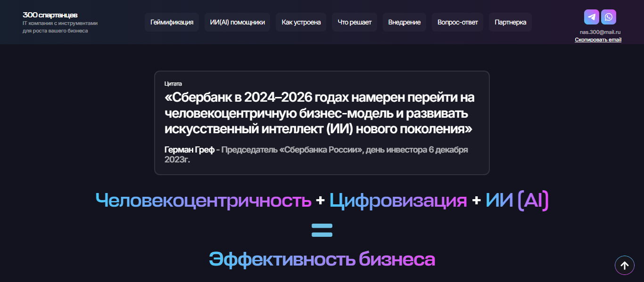The image size is (644, 282).
Task: Click the scroll-to-top arrow button
Action: tap(624, 266)
